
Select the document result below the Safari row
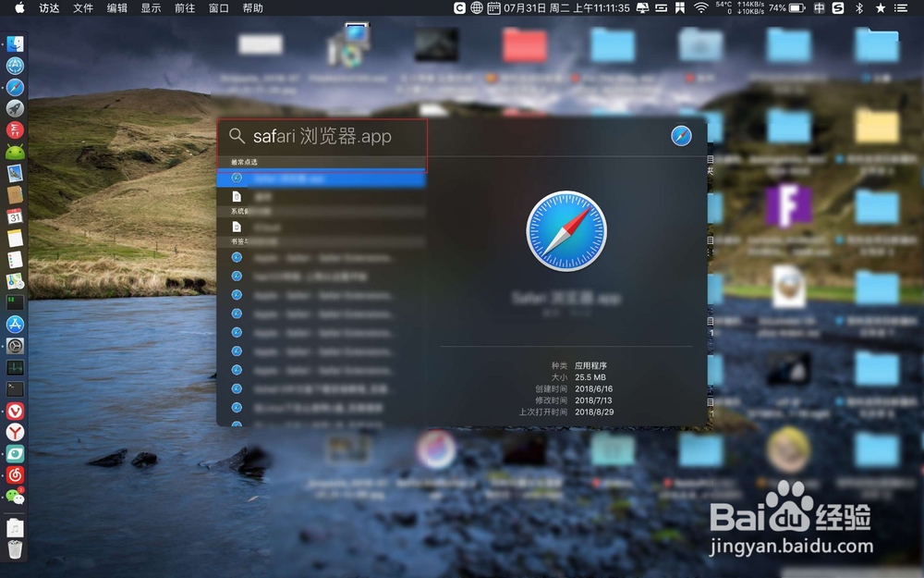(x=322, y=197)
